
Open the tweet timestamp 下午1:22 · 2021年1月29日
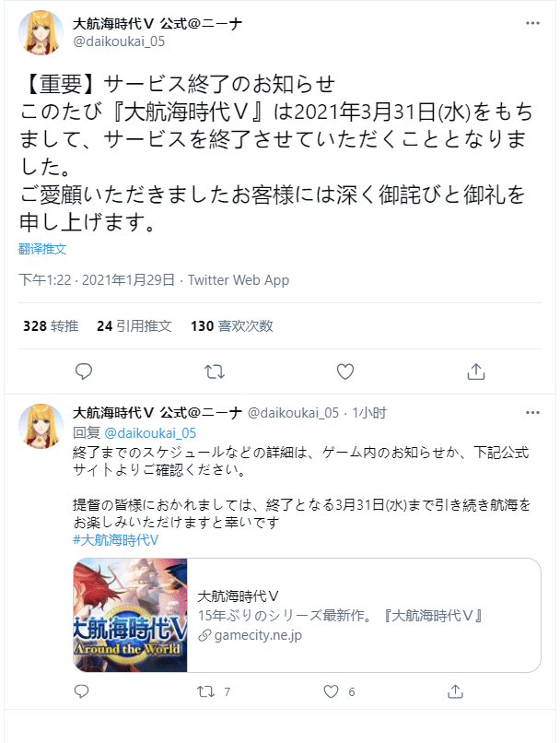click(x=97, y=280)
